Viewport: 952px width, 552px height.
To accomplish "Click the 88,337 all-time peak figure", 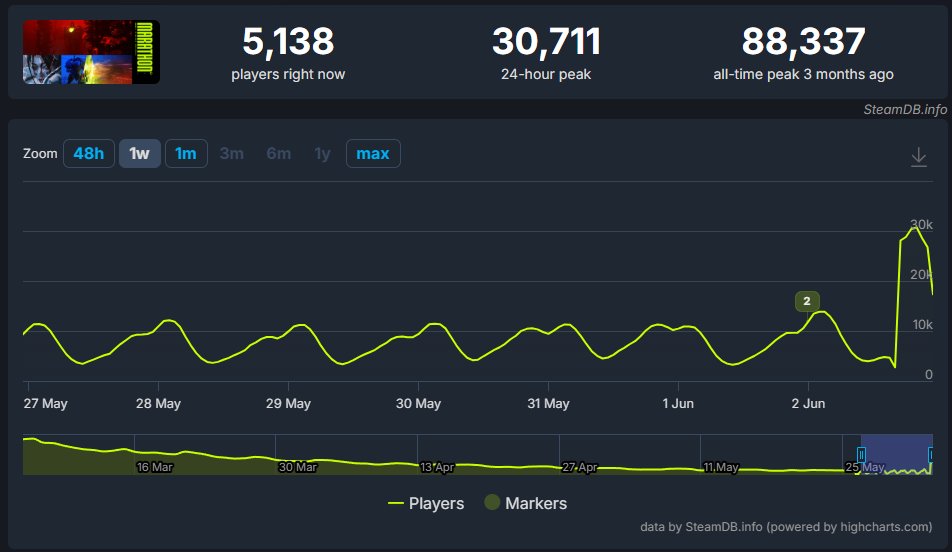I will pos(803,41).
